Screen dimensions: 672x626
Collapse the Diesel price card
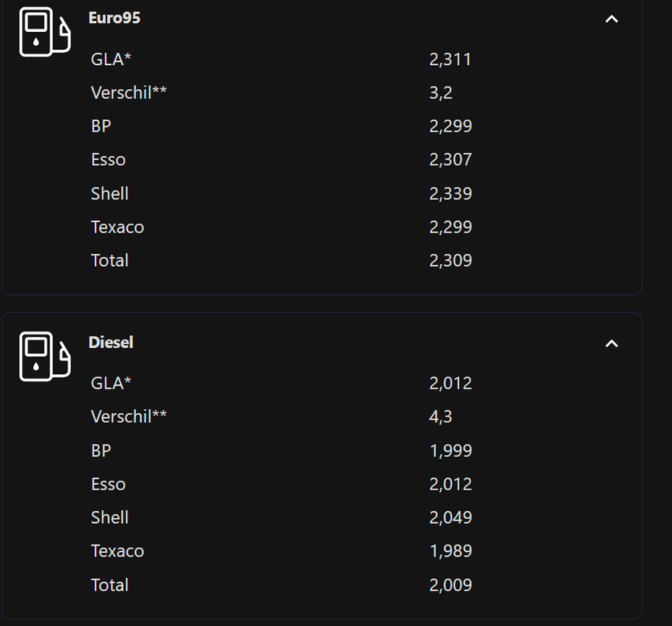612,344
